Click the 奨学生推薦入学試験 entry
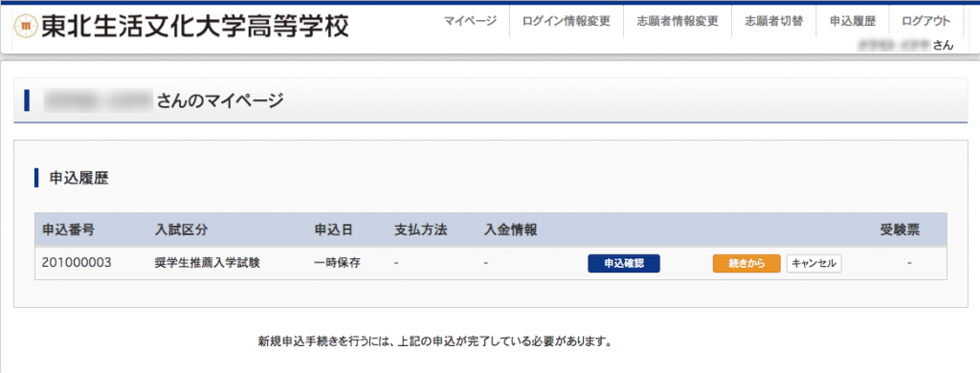The height and width of the screenshot is (373, 980). pos(207,263)
